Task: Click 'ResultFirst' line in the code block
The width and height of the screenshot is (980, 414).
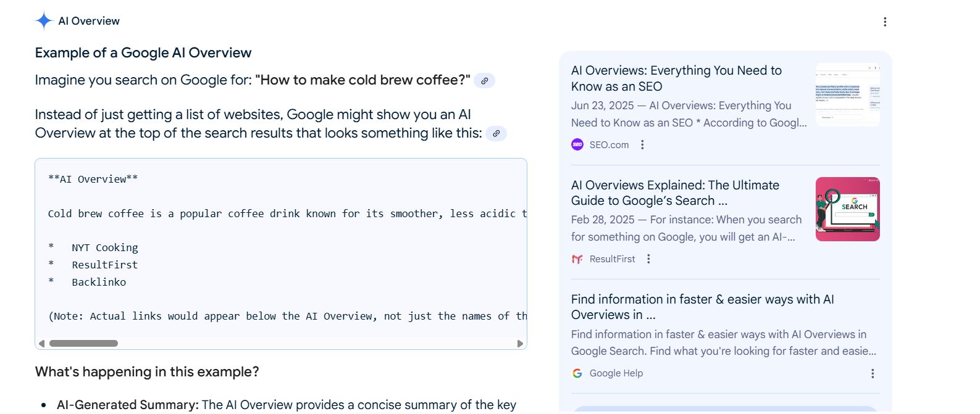Action: click(105, 265)
